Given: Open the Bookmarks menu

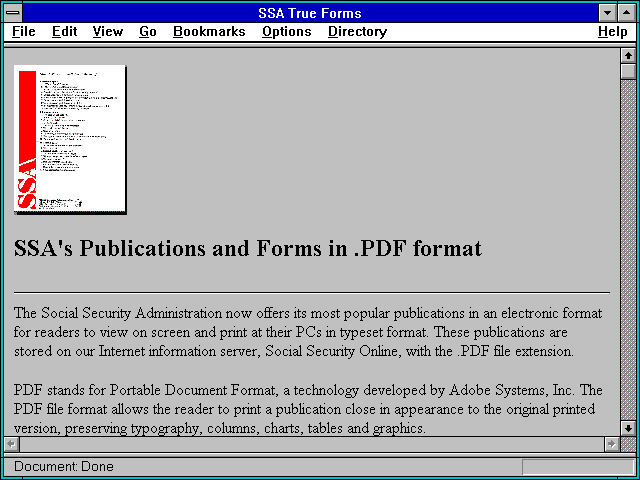Looking at the screenshot, I should (209, 32).
